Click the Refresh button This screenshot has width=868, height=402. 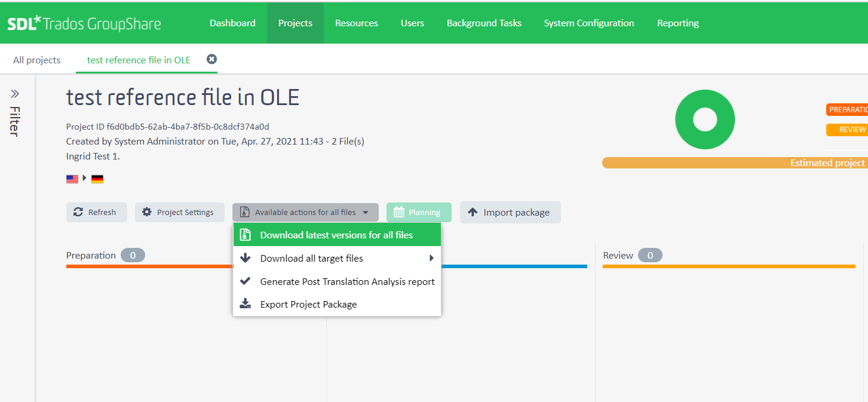[96, 212]
